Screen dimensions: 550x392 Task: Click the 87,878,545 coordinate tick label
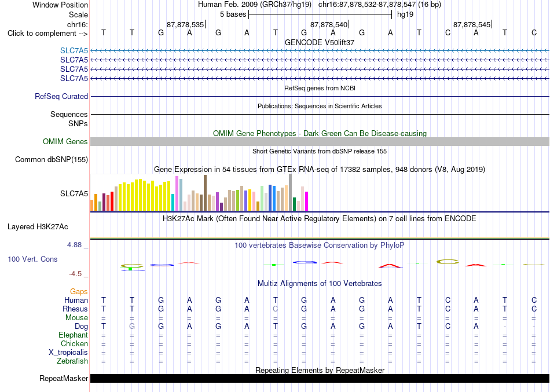[x=472, y=24]
